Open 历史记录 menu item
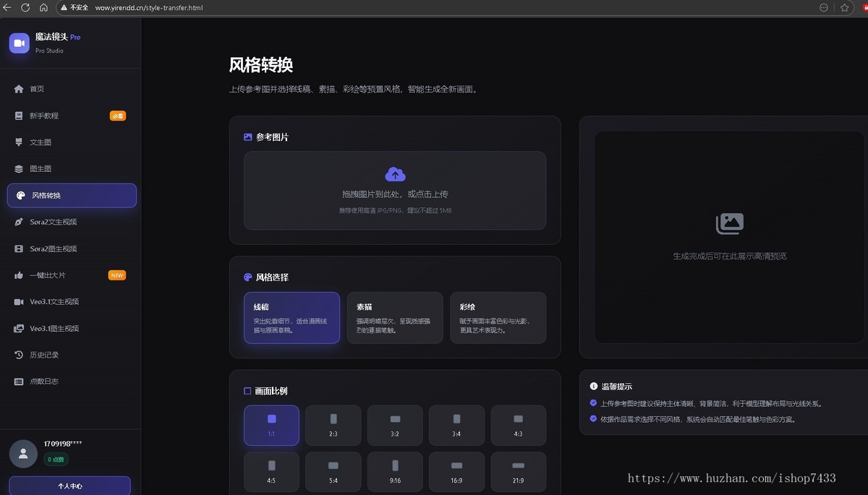The width and height of the screenshot is (868, 495). pos(72,355)
